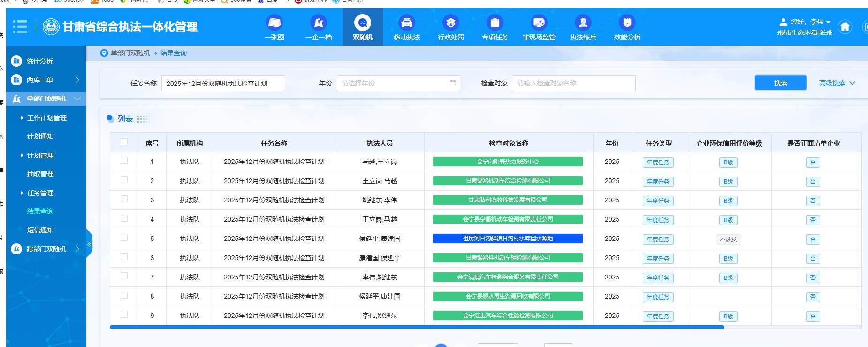Select the checkbox for row 5
This screenshot has width=868, height=347.
coord(124,238)
